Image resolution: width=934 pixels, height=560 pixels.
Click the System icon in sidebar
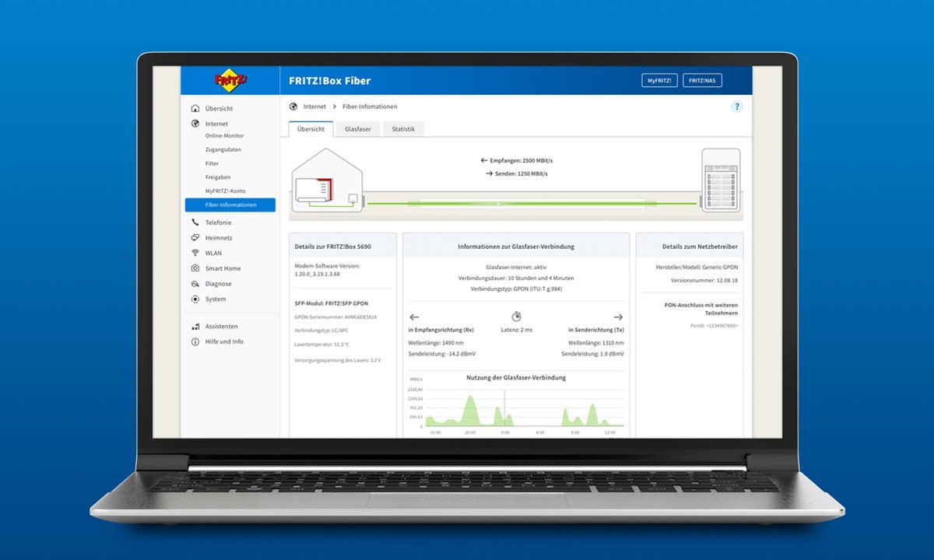(x=195, y=299)
